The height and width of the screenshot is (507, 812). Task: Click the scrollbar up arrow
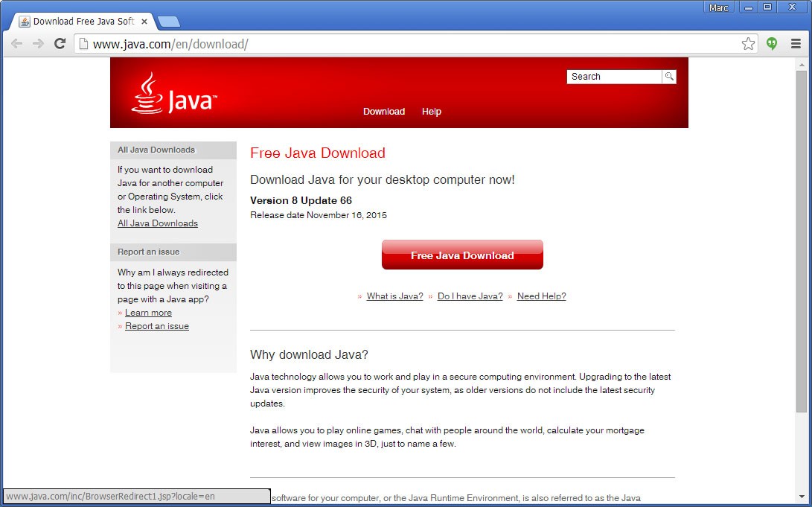tap(801, 66)
